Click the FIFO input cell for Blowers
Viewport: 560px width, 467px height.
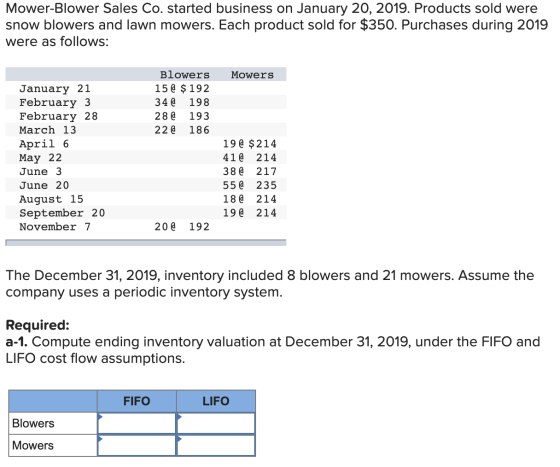point(137,423)
